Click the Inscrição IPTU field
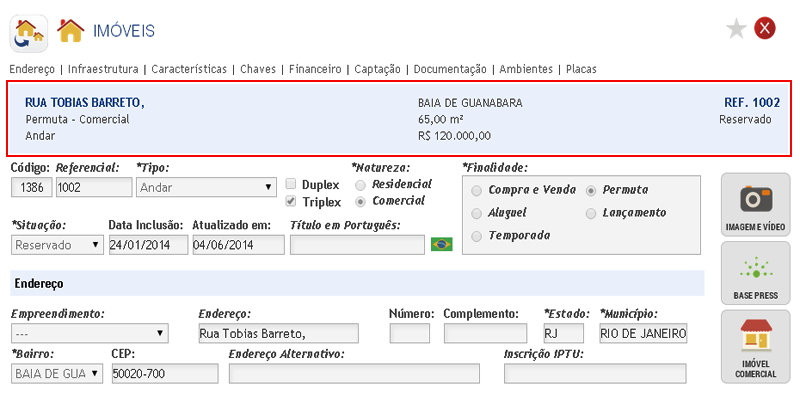800x400 pixels. point(595,373)
